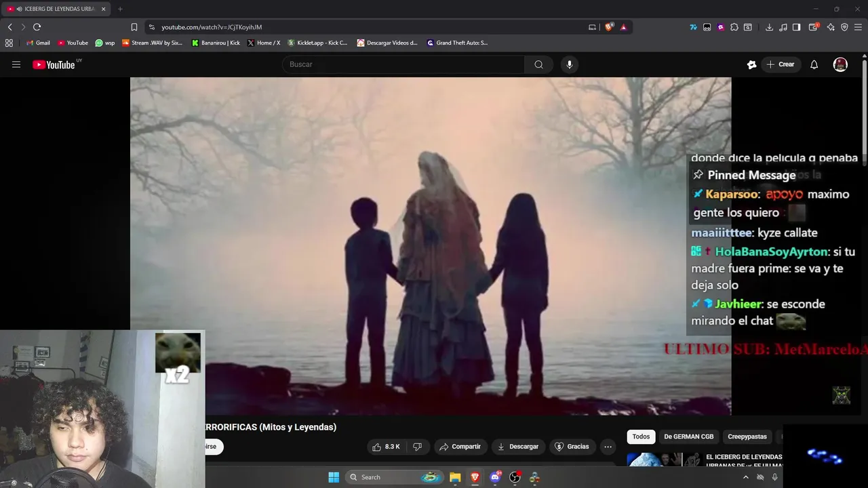This screenshot has height=488, width=868.
Task: Toggle the browser sidebar panel
Action: [x=797, y=27]
